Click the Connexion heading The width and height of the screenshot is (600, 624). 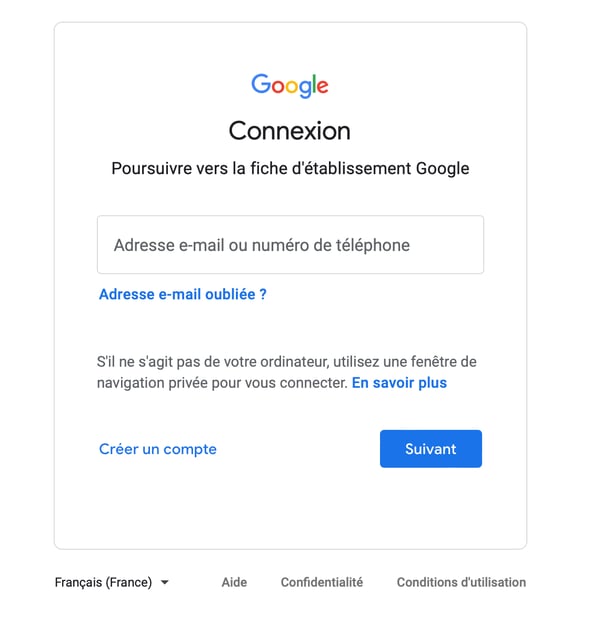tap(290, 130)
